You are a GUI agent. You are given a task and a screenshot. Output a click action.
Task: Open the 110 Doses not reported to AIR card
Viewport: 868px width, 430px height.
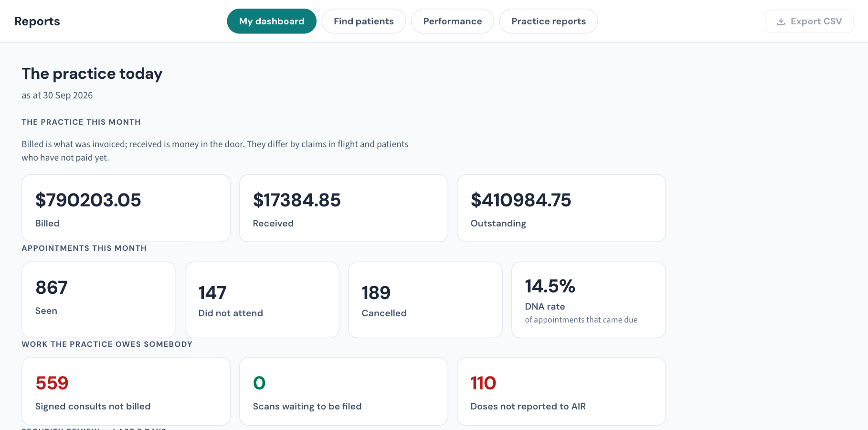pyautogui.click(x=561, y=391)
